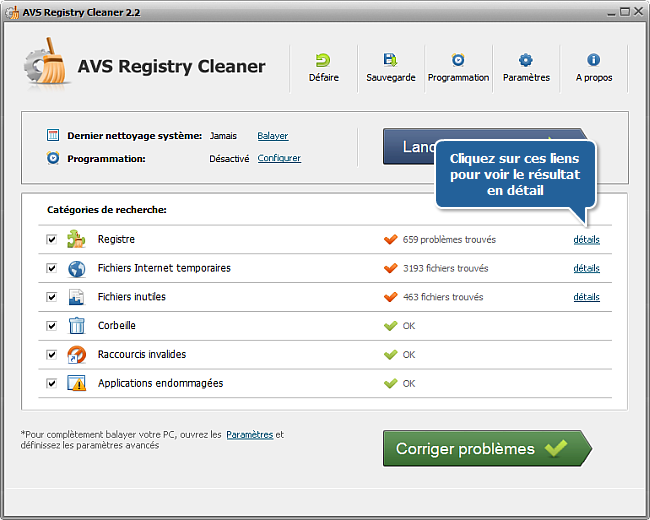Open the Sauvegarde backup icon
The image size is (650, 520).
click(x=390, y=61)
